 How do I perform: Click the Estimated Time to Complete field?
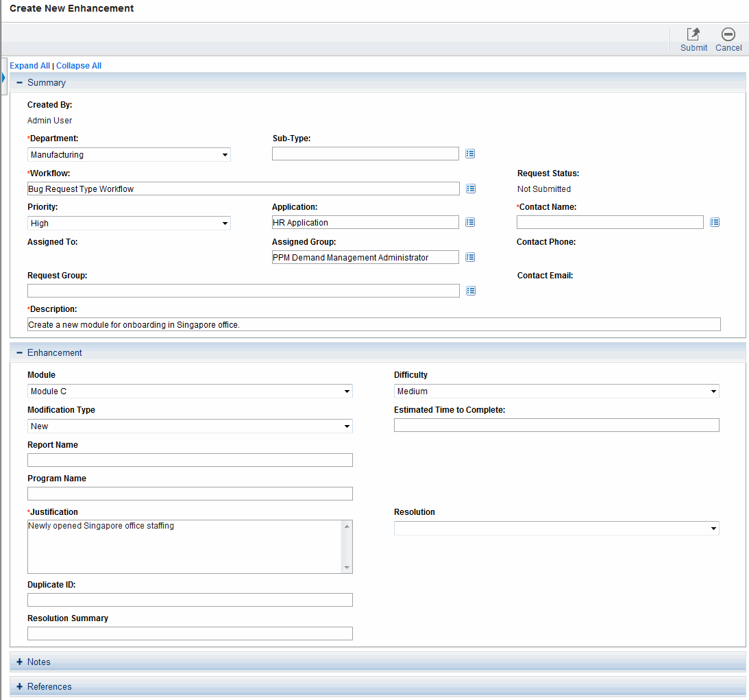pos(556,425)
